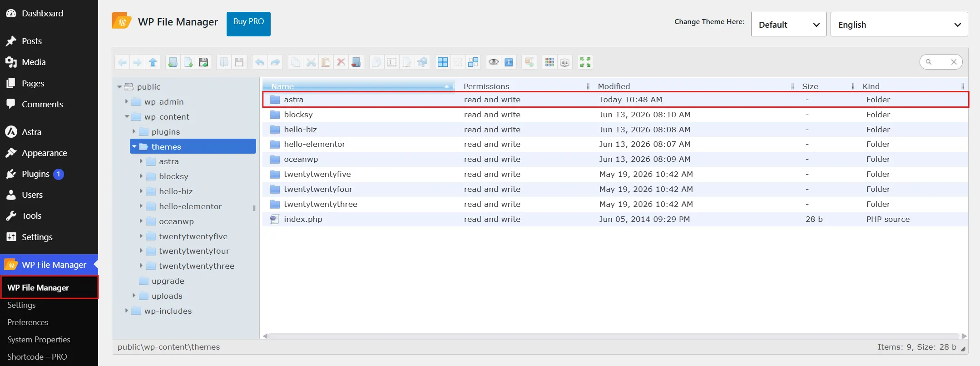Click the Select All icon with four blue squares
Image resolution: width=980 pixels, height=366 pixels.
point(443,62)
